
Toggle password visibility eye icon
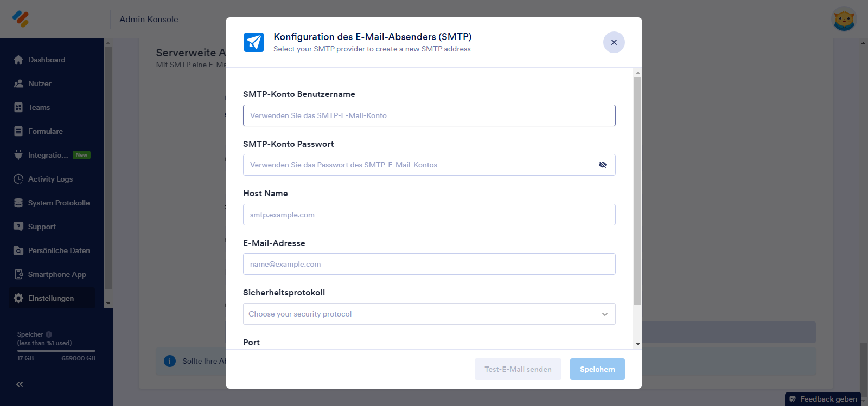click(603, 165)
